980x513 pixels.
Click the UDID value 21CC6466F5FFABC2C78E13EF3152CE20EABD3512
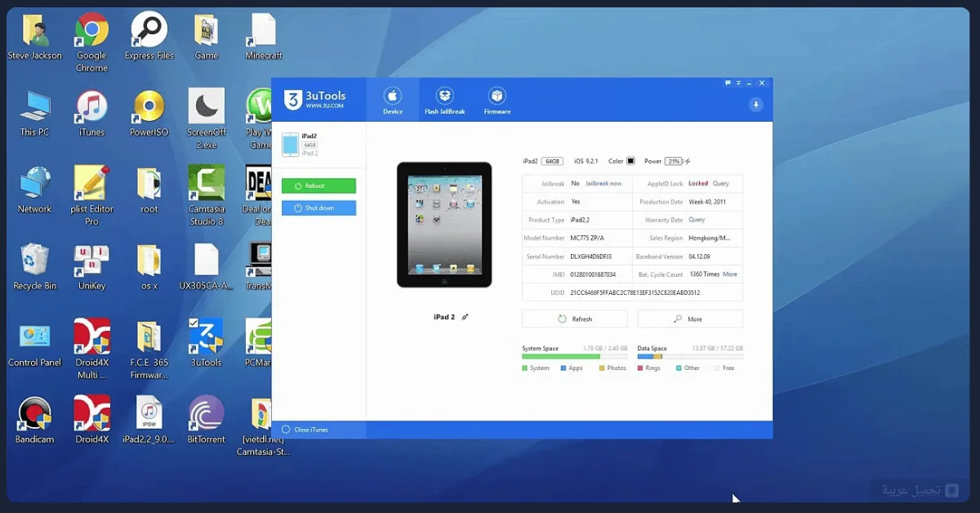[x=636, y=292]
